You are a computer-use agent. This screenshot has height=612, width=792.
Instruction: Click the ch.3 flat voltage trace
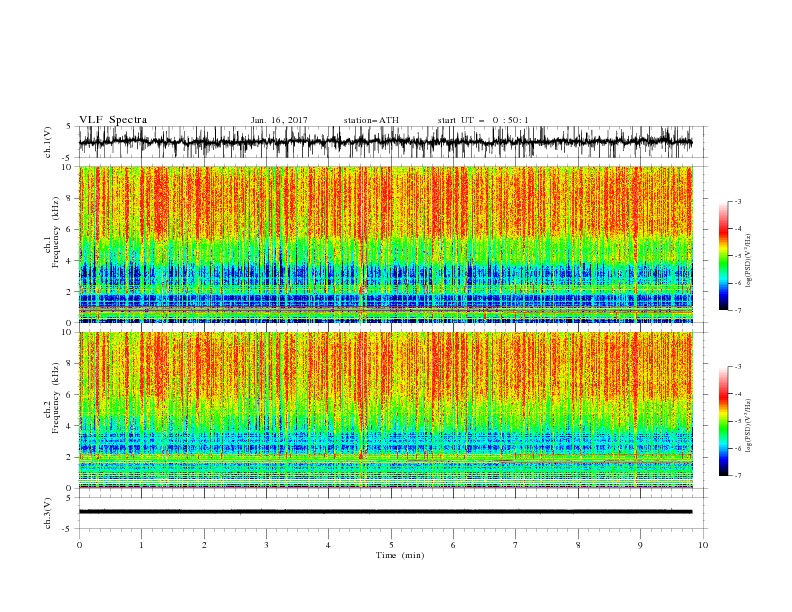385,512
